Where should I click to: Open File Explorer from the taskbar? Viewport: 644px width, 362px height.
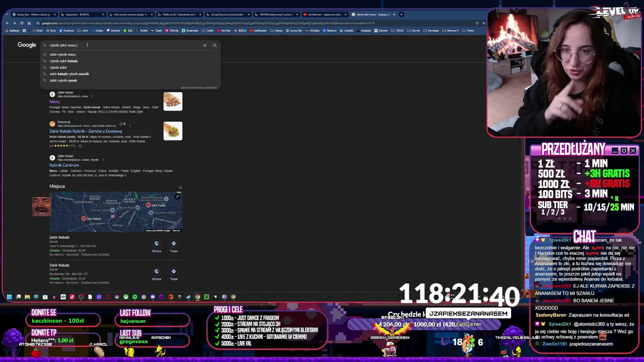(x=27, y=297)
